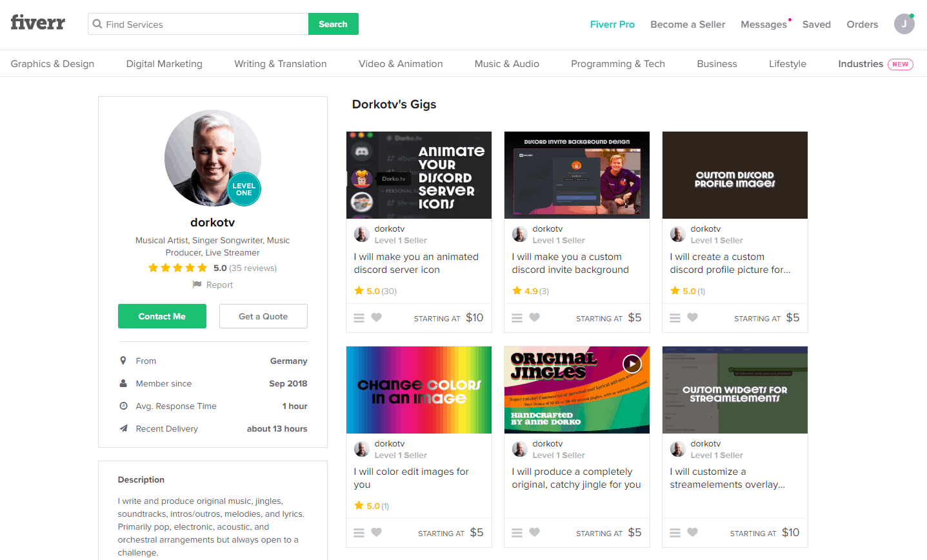Open Writing & Translation category
Image resolution: width=927 pixels, height=560 pixels.
[280, 64]
